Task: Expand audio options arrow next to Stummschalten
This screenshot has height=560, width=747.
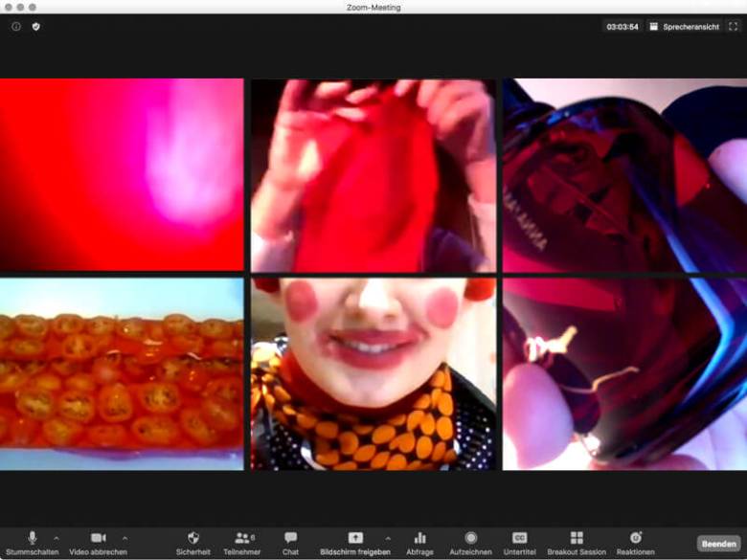Action: [x=57, y=538]
